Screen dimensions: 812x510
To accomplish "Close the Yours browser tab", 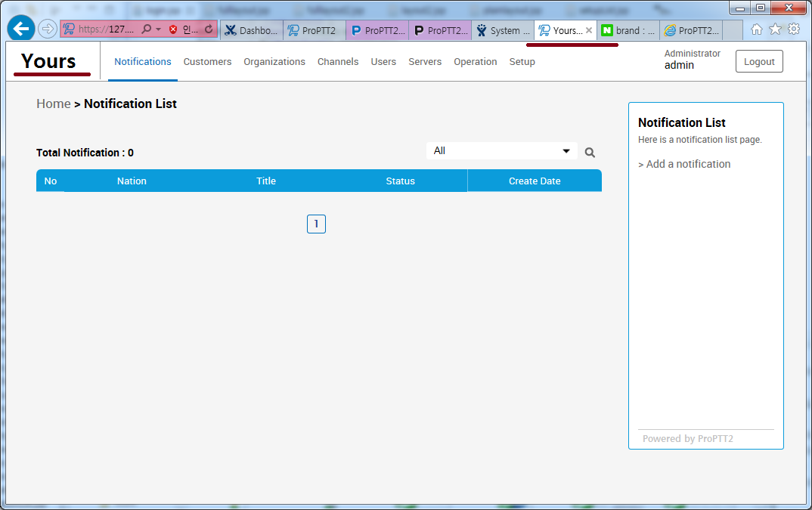I will click(589, 30).
